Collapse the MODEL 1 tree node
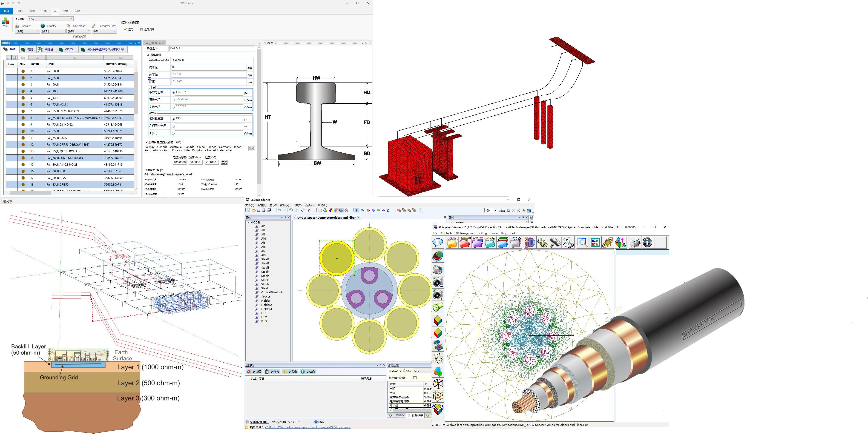Viewport: 868px width, 435px height. coord(248,222)
